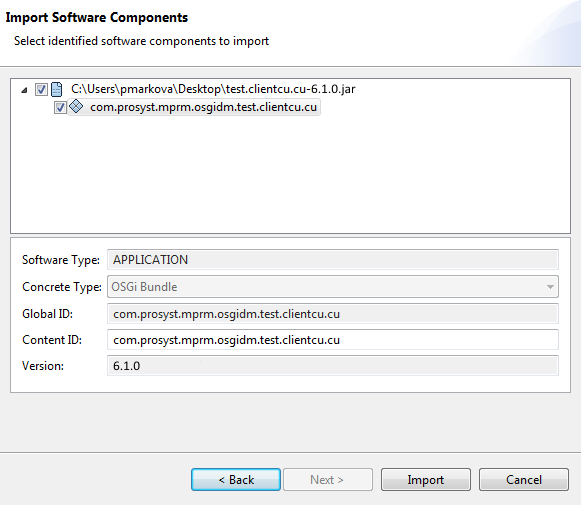Click the Content ID label
The width and height of the screenshot is (581, 505).
click(52, 340)
